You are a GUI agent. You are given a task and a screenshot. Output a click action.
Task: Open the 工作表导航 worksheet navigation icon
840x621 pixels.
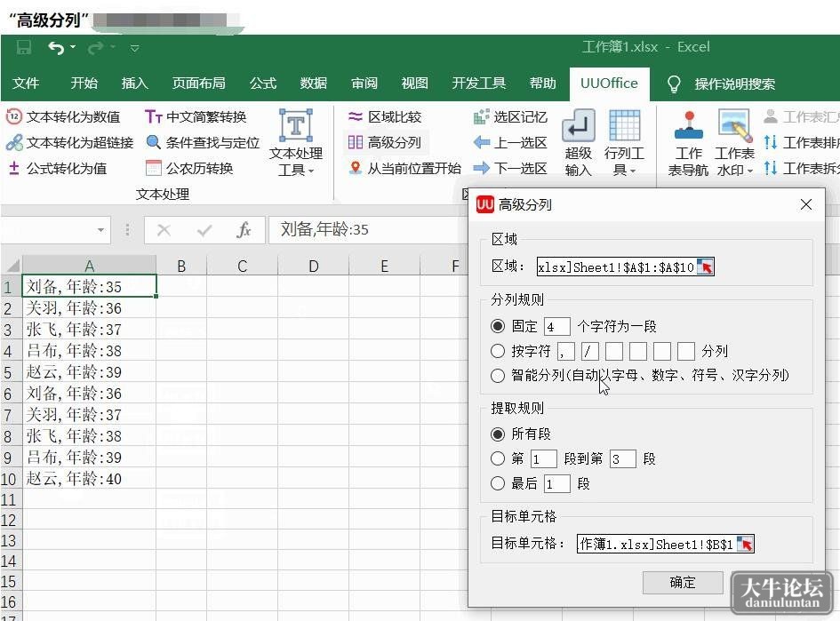(x=688, y=125)
